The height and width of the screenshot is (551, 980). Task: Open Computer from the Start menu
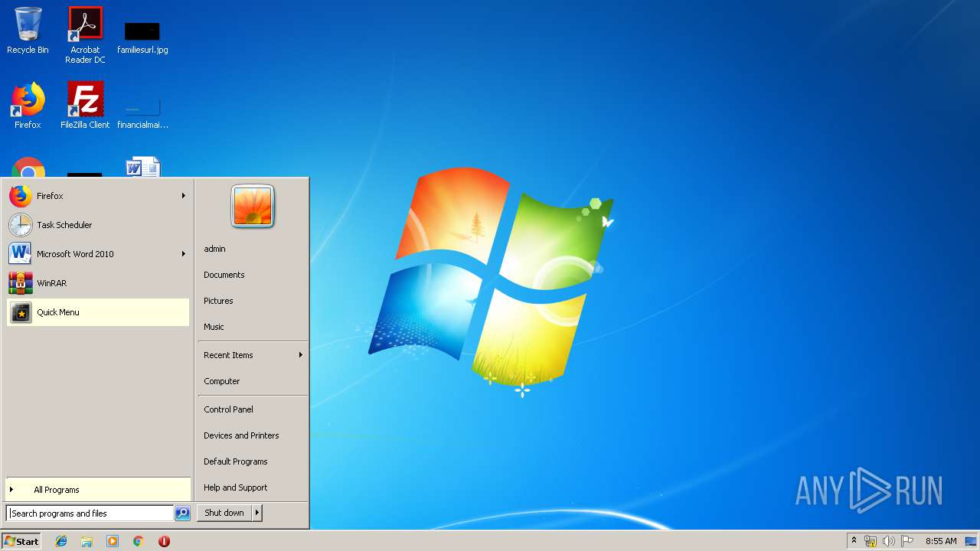coord(253,381)
